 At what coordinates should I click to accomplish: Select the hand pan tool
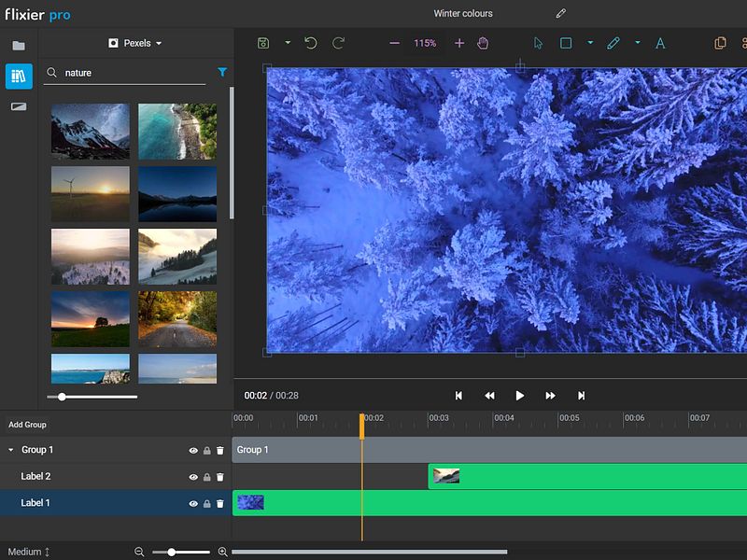[483, 43]
